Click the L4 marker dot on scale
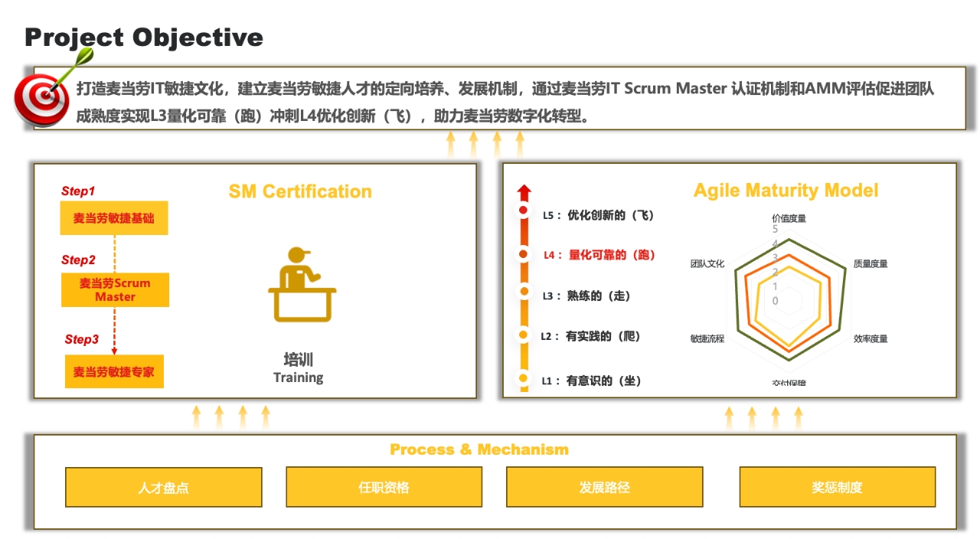The height and width of the screenshot is (539, 980). click(x=524, y=253)
